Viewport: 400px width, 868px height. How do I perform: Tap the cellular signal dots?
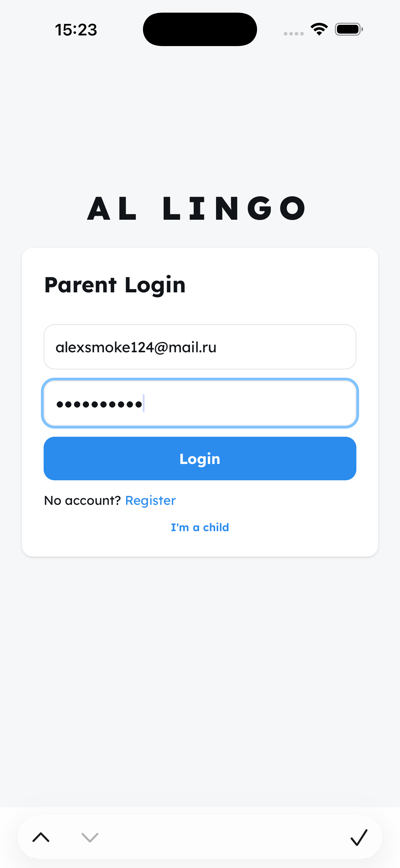[x=293, y=33]
